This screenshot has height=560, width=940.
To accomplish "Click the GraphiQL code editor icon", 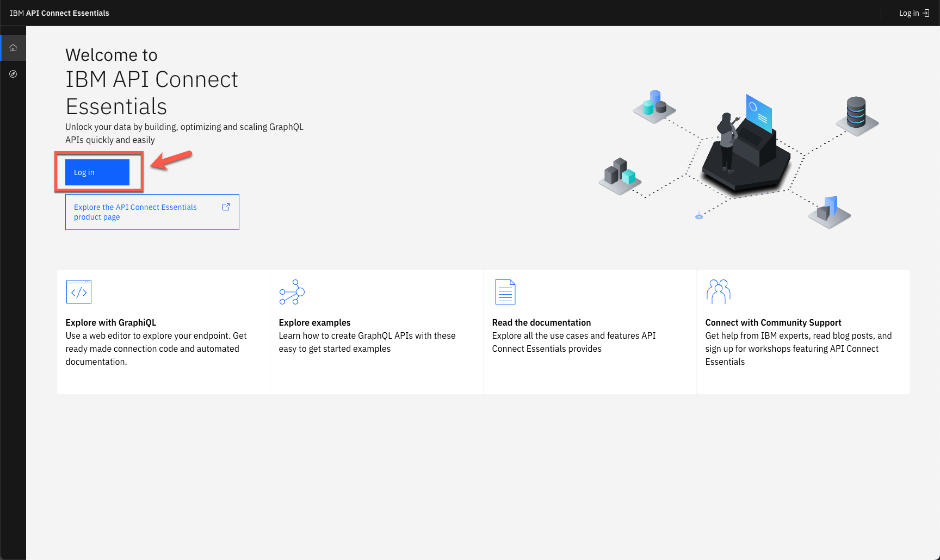I will (78, 292).
